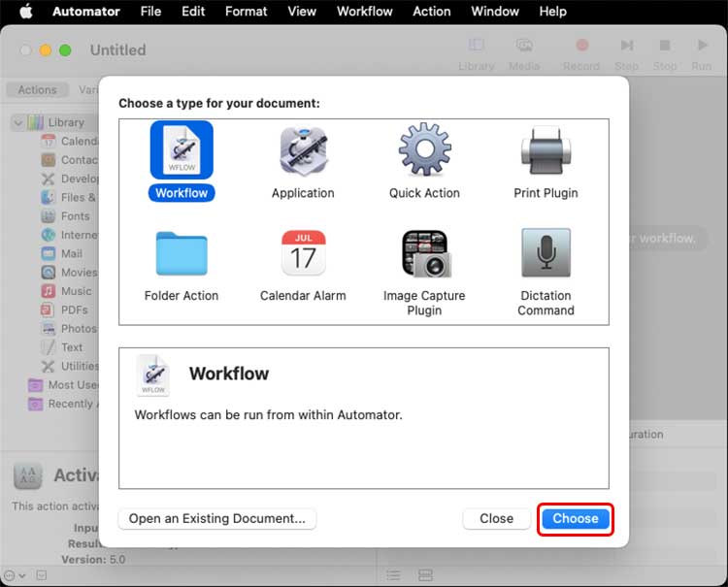Click the Step toolbar button
The height and width of the screenshot is (587, 728).
click(626, 53)
